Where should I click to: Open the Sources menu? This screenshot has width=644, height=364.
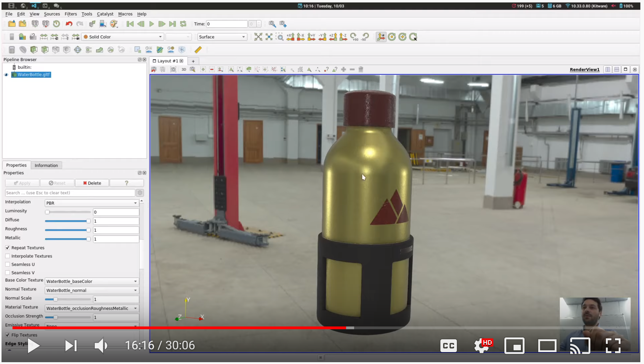coord(52,14)
